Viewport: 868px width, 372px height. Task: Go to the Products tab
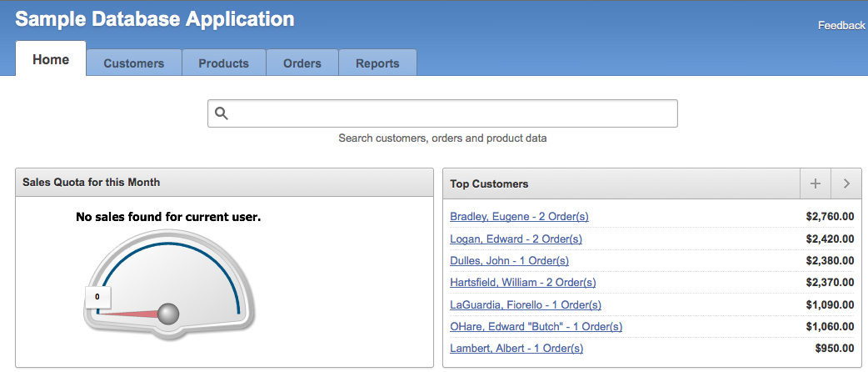tap(223, 63)
